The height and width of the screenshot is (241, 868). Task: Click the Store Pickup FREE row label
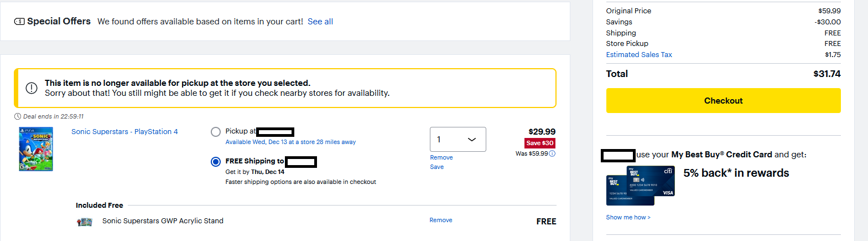point(627,44)
